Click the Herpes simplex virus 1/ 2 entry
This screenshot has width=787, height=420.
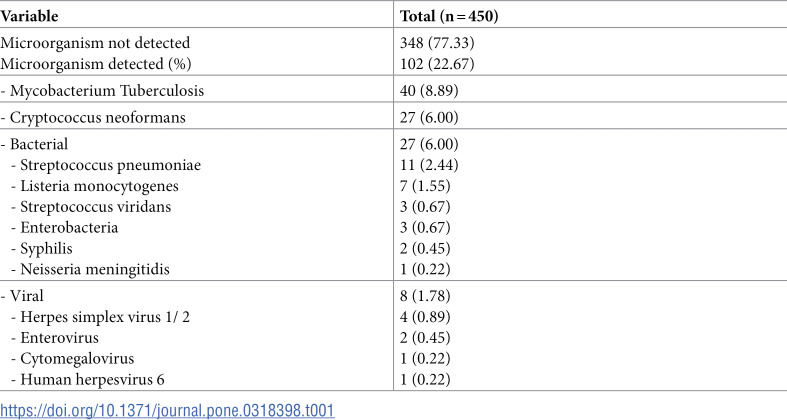pyautogui.click(x=93, y=315)
